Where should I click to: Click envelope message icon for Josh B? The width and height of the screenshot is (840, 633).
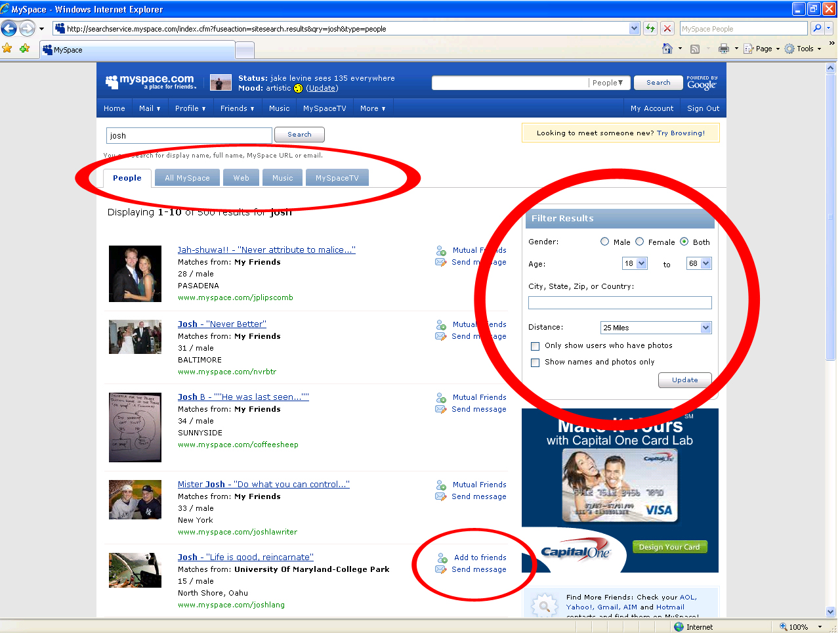[x=441, y=409]
